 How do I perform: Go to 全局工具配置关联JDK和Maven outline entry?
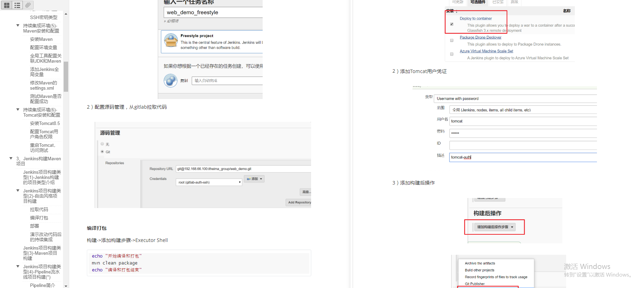(46, 58)
